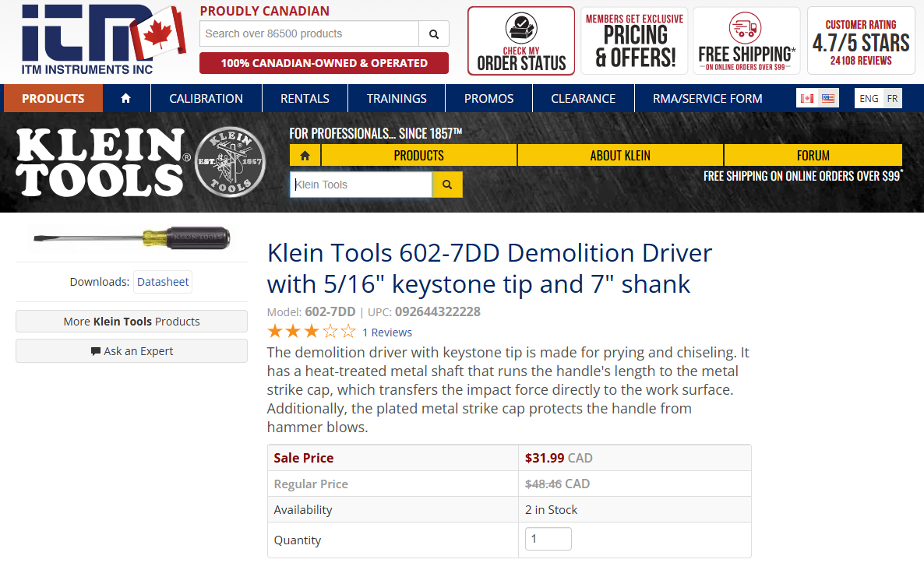This screenshot has width=924, height=570.
Task: Click the Klein Tools round emblem logo
Action: point(231,162)
